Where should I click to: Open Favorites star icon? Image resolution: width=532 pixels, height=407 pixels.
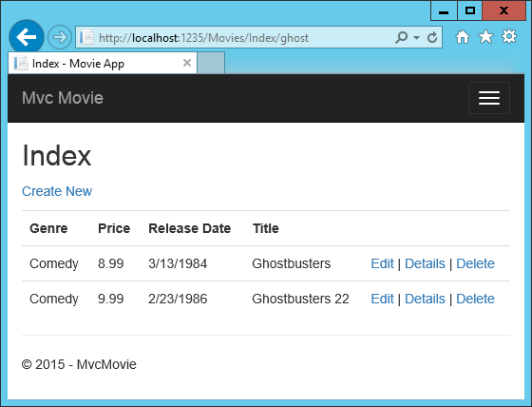(485, 37)
